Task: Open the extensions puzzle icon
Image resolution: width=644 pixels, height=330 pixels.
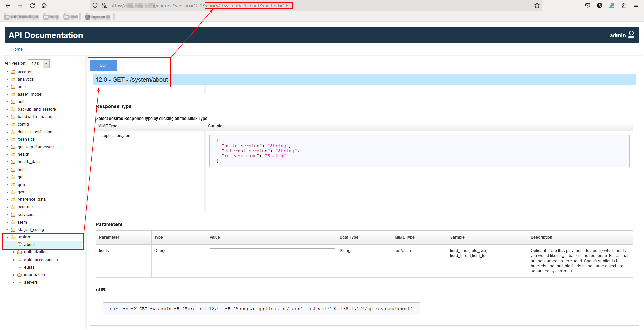Action: coord(624,5)
